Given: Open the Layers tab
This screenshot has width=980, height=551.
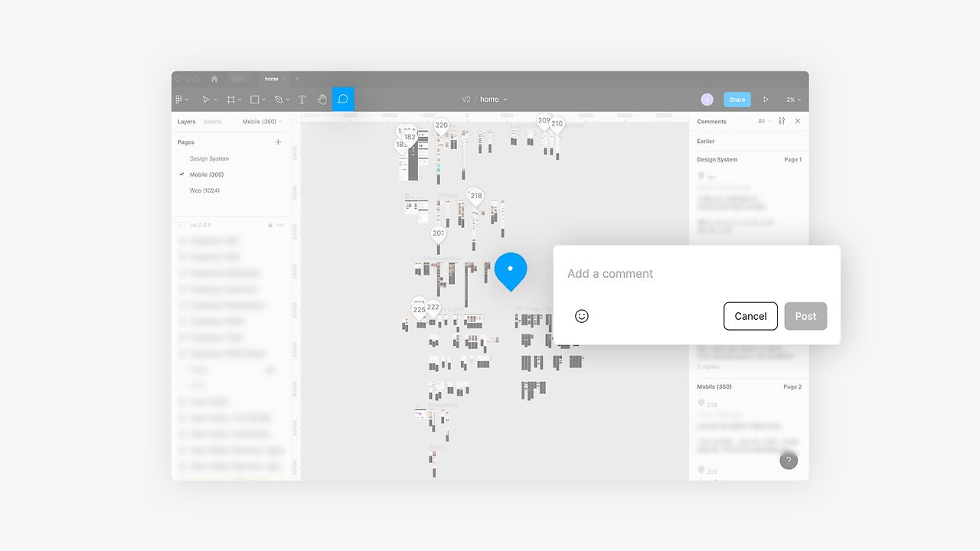Looking at the screenshot, I should click(x=187, y=122).
